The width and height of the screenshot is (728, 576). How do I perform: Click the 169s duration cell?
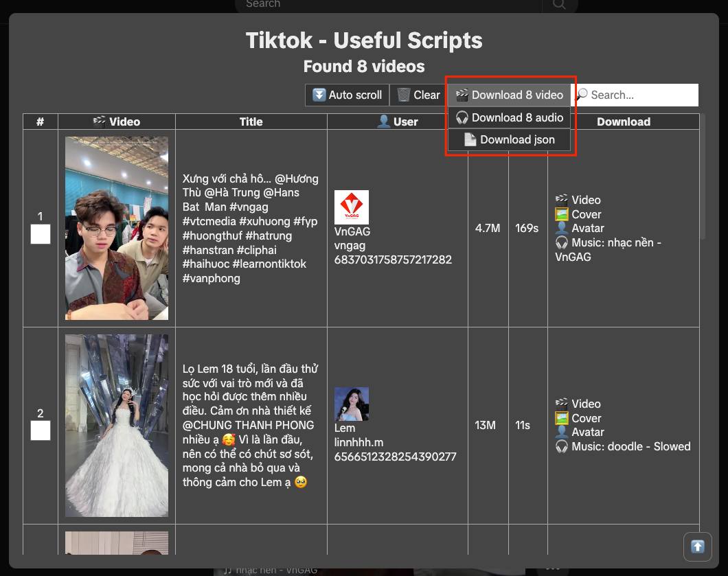pyautogui.click(x=527, y=229)
